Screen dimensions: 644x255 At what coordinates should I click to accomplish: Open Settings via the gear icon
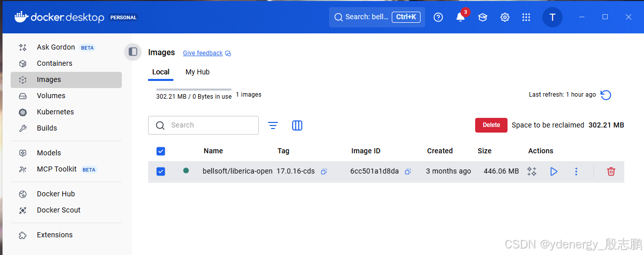(504, 17)
